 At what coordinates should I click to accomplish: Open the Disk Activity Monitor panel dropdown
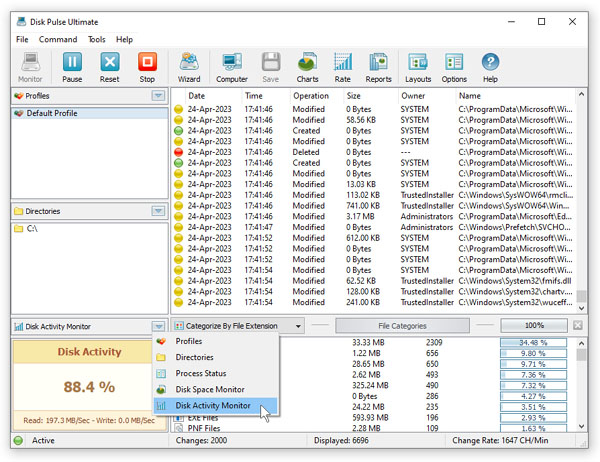click(158, 327)
